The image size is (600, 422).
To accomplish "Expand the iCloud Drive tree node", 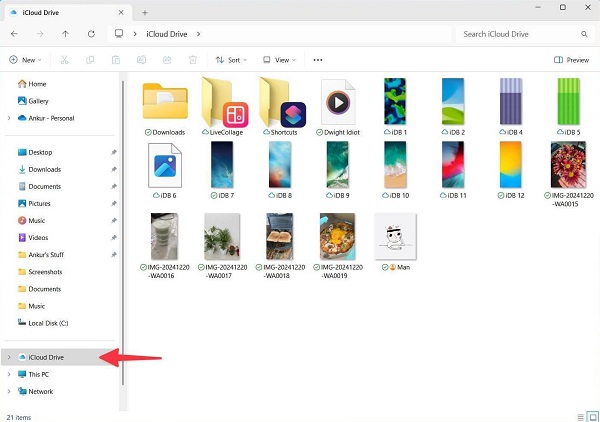I will pyautogui.click(x=9, y=357).
